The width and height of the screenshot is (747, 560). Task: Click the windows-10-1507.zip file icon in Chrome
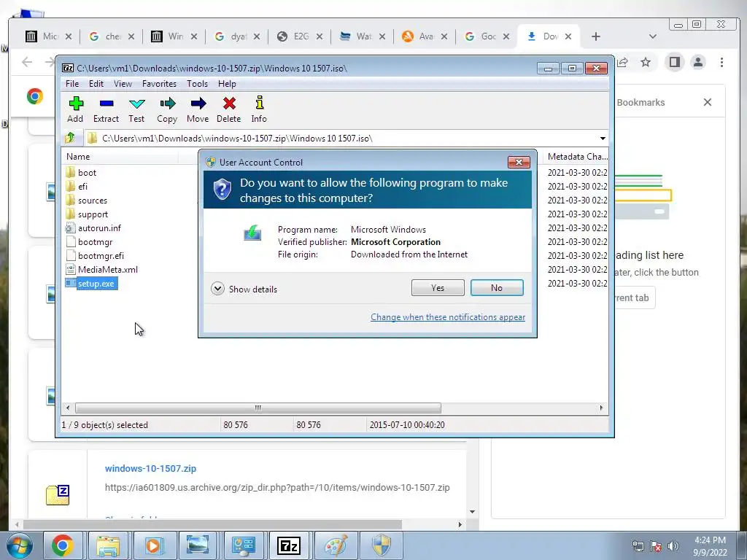tap(58, 495)
